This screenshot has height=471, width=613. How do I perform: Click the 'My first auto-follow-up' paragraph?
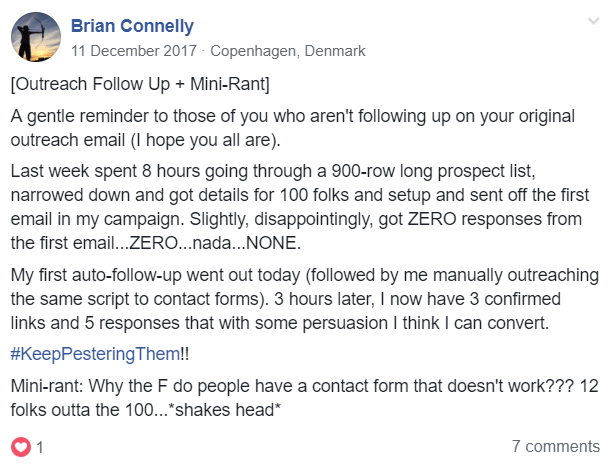click(305, 299)
